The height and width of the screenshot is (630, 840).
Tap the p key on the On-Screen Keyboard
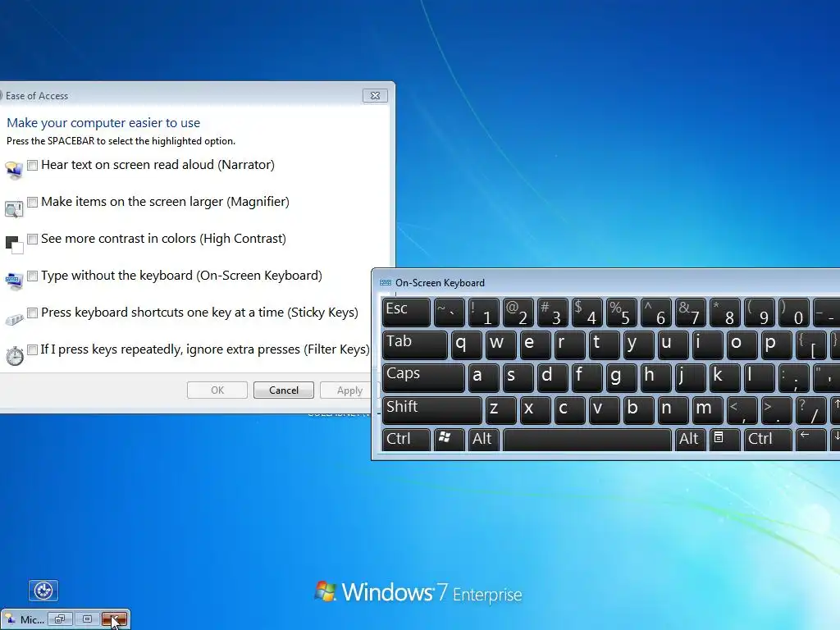tap(776, 345)
